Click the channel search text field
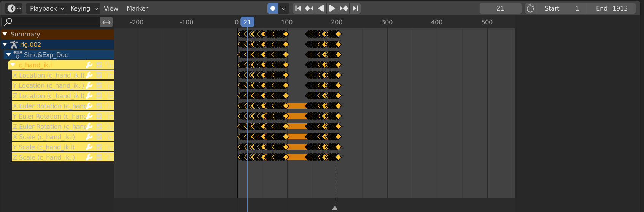This screenshot has height=212, width=644. coord(51,22)
